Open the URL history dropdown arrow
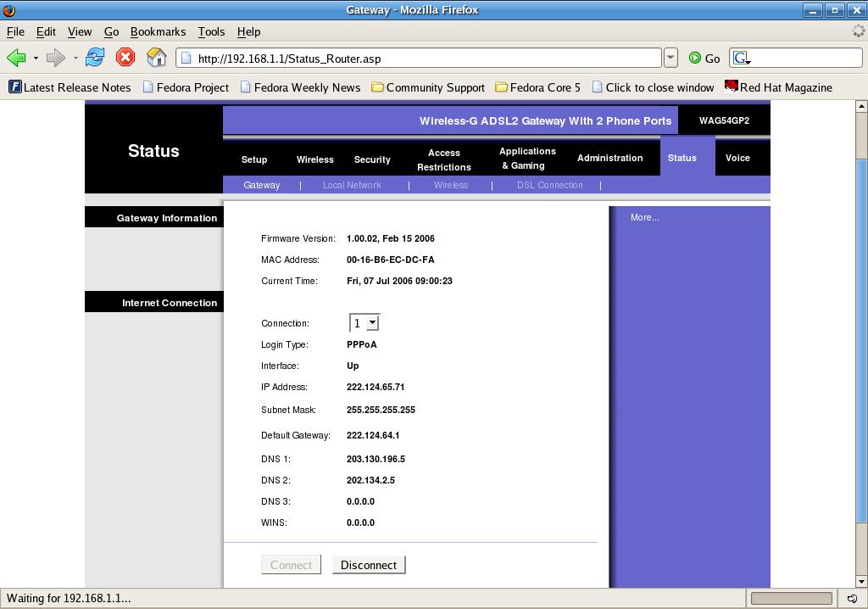 670,58
